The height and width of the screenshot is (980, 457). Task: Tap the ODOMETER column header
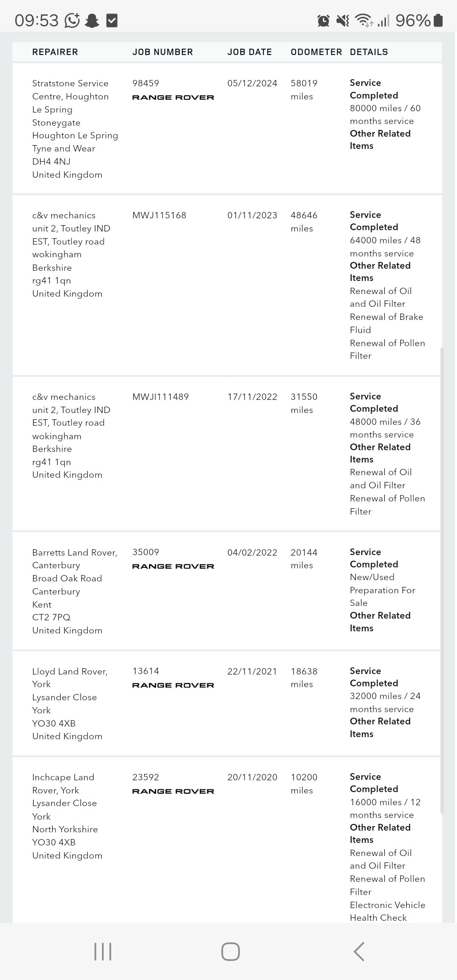316,52
